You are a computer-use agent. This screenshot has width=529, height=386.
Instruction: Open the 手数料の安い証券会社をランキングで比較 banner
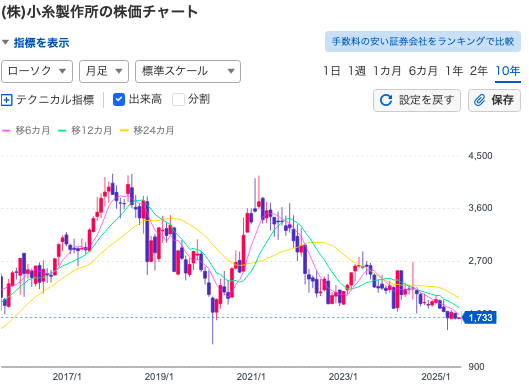tap(423, 42)
